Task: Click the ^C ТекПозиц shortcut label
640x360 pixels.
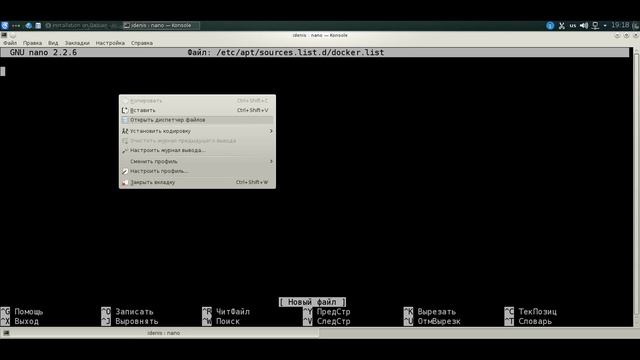Action: pyautogui.click(x=531, y=311)
